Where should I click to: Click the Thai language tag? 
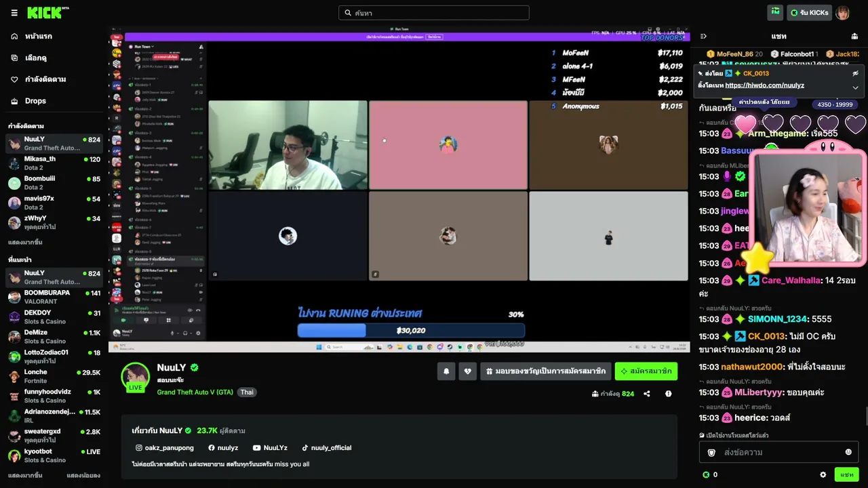[x=247, y=392]
